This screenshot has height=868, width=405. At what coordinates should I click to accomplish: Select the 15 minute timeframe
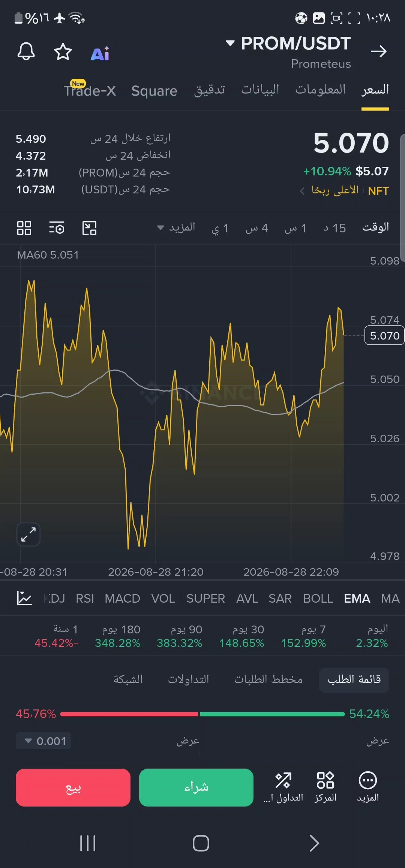click(334, 228)
